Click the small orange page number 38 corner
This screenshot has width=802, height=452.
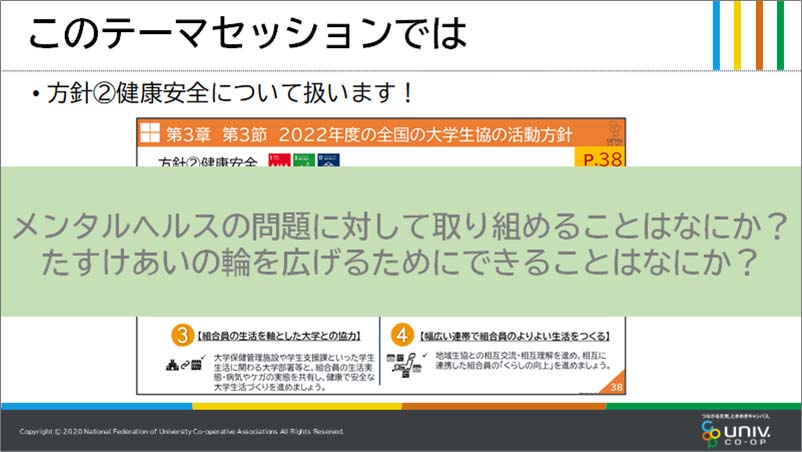click(616, 388)
